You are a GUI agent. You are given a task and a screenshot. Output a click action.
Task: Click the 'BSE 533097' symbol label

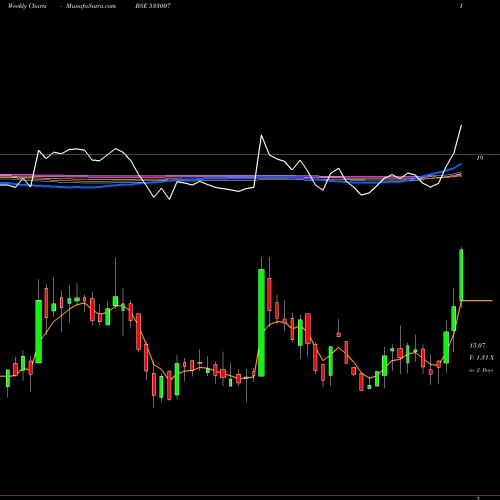pos(153,6)
